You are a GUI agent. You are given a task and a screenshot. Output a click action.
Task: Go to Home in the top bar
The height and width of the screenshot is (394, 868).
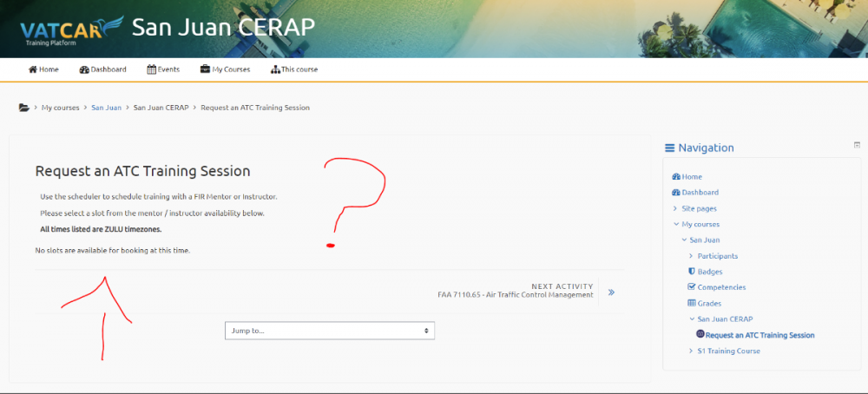(43, 69)
